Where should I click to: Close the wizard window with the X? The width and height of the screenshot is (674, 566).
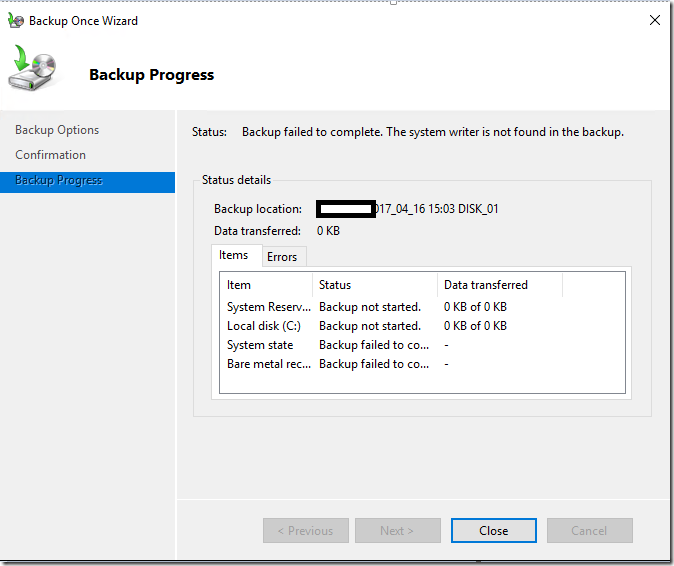[655, 20]
